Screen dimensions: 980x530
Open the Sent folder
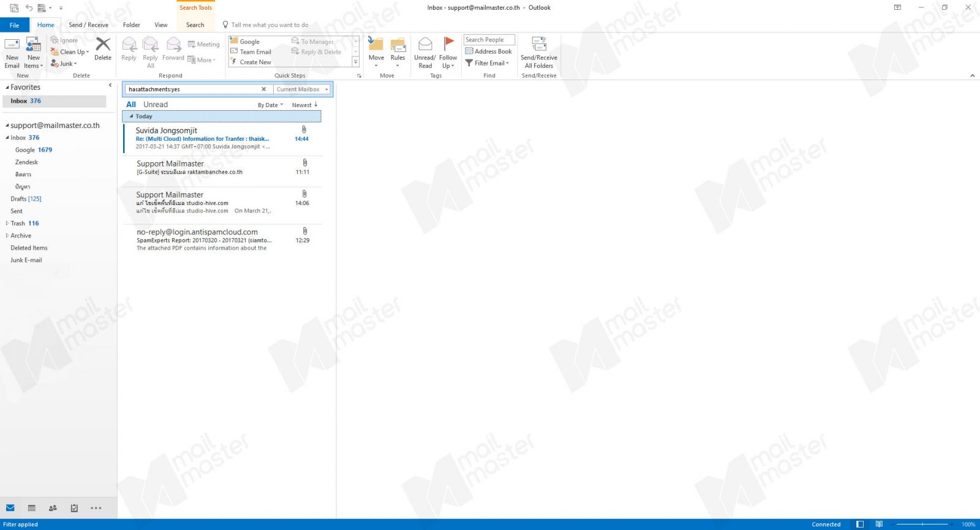point(17,211)
